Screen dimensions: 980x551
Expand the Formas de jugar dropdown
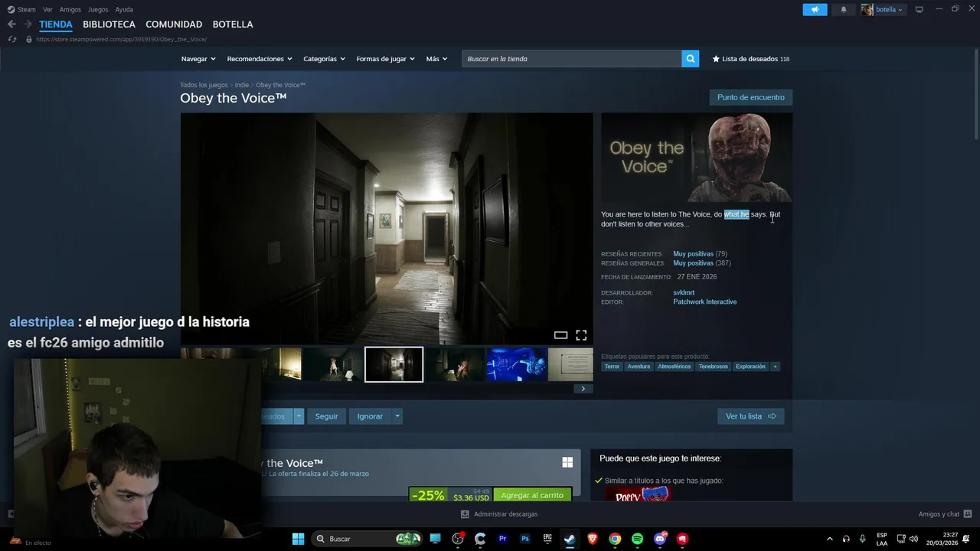[x=385, y=59]
